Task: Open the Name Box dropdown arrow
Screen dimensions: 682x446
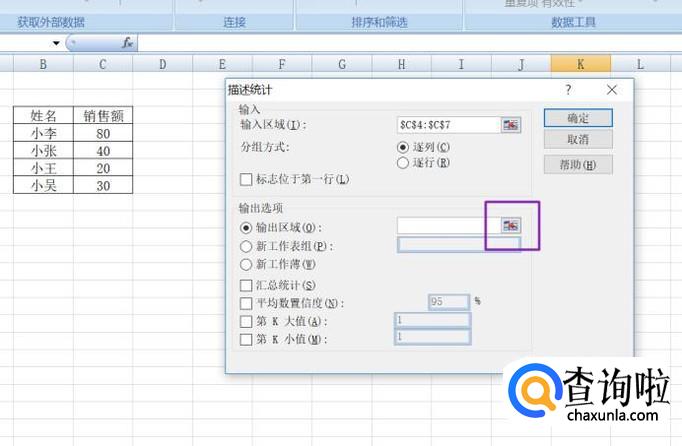Action: [x=56, y=44]
